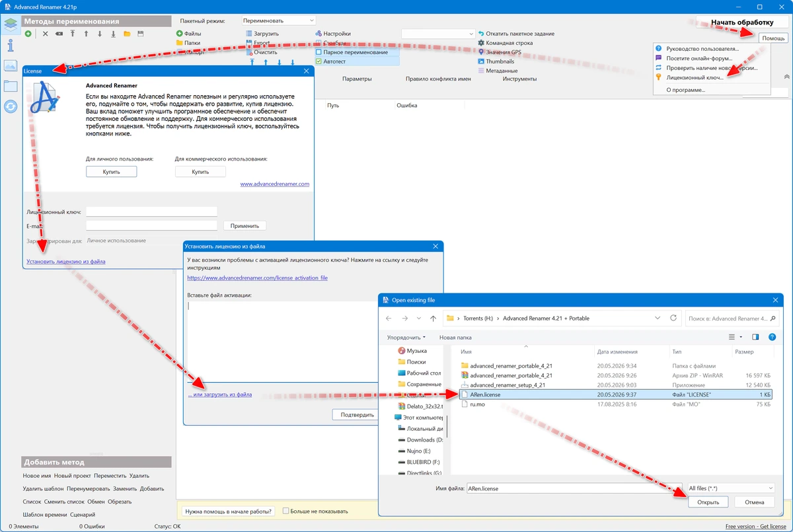
Task: Move method to top arrow icon
Action: tap(73, 33)
